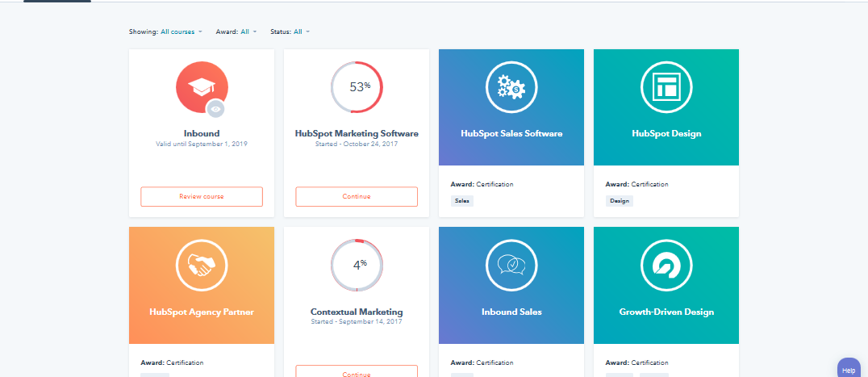The height and width of the screenshot is (377, 868).
Task: Click the 53% progress ring
Action: coord(357,87)
